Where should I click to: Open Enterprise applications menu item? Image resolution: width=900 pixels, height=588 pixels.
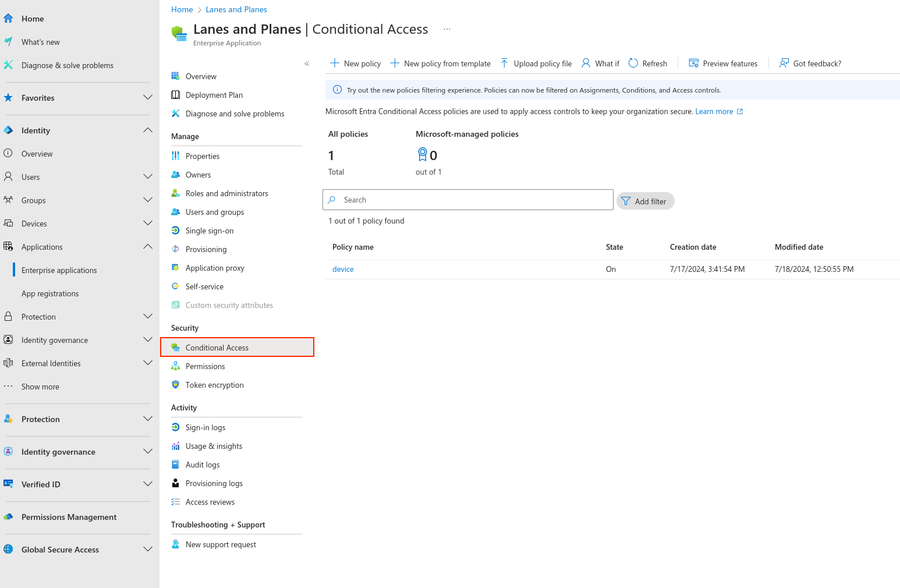59,270
